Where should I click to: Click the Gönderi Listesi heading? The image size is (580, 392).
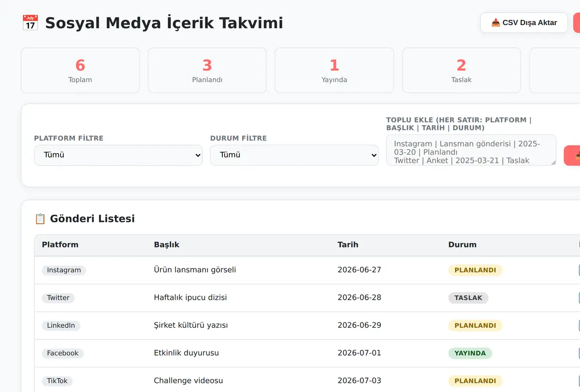92,218
